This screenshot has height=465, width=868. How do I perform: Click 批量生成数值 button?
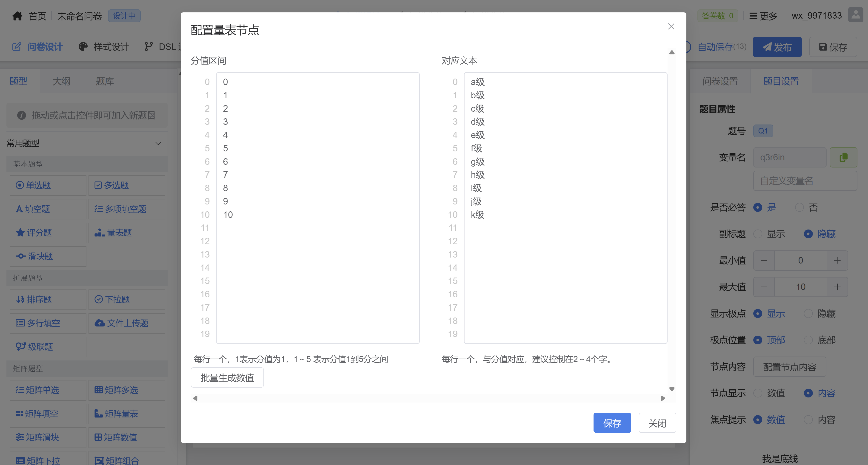coord(227,378)
